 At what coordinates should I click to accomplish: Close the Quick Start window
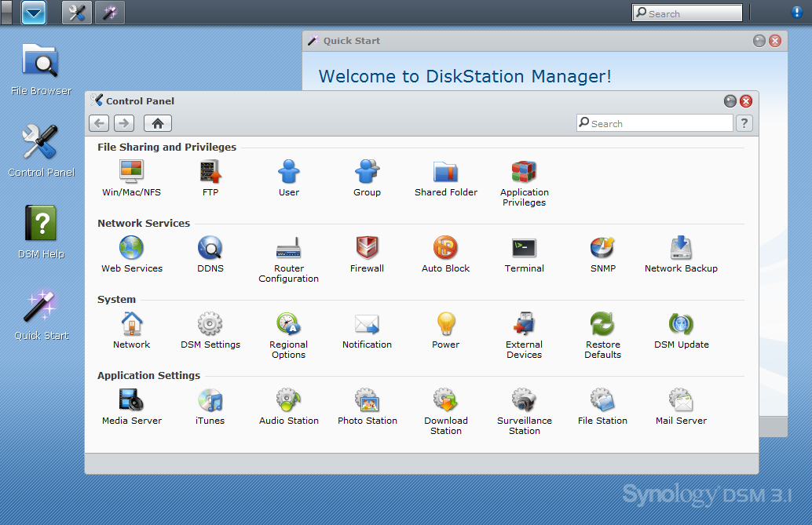pos(775,41)
